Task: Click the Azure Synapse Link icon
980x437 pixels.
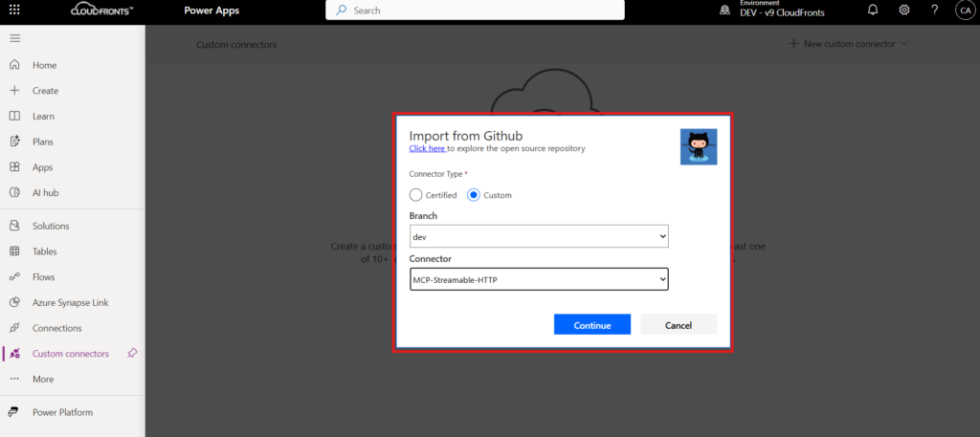Action: click(15, 303)
